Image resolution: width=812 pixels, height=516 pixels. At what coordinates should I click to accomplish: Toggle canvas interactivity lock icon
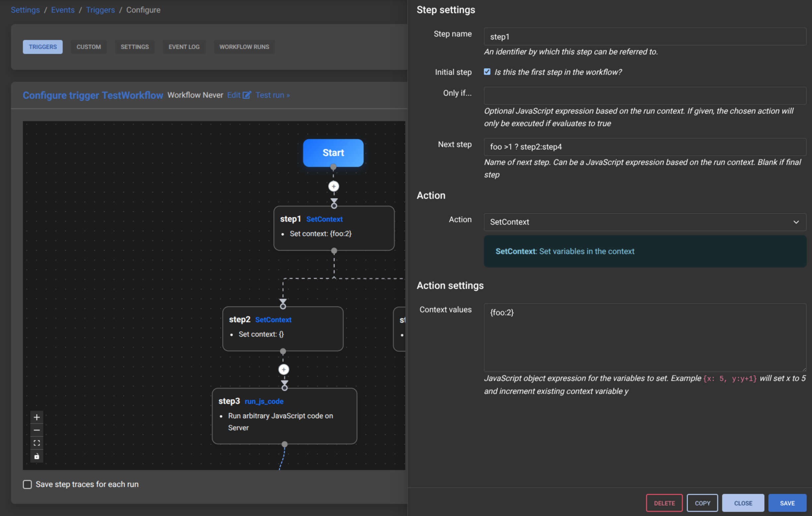37,456
